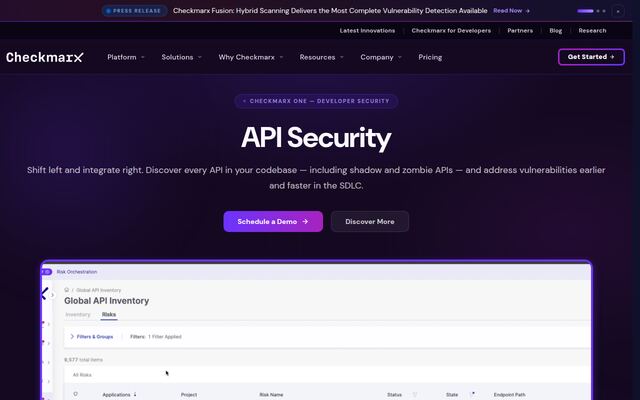This screenshot has height=400, width=640.
Task: Switch to the Inventory tab
Action: pos(78,315)
